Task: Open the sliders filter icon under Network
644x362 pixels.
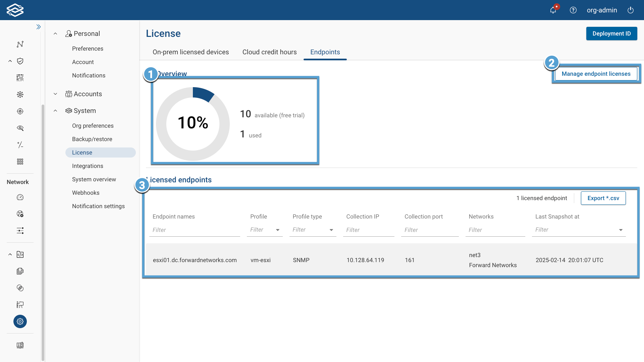Action: (20, 231)
